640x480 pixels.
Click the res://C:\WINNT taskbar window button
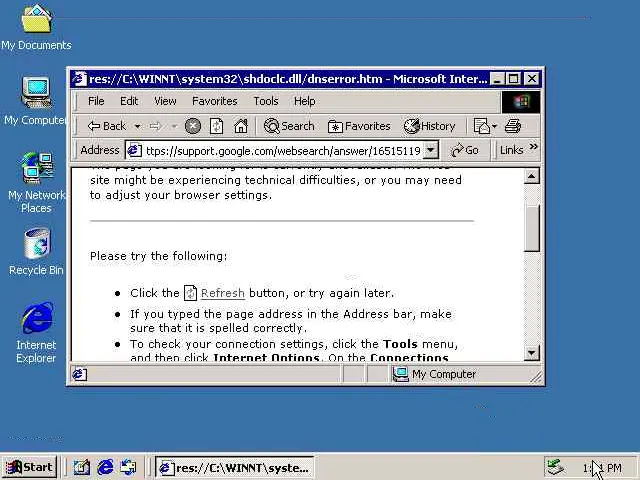coord(235,467)
